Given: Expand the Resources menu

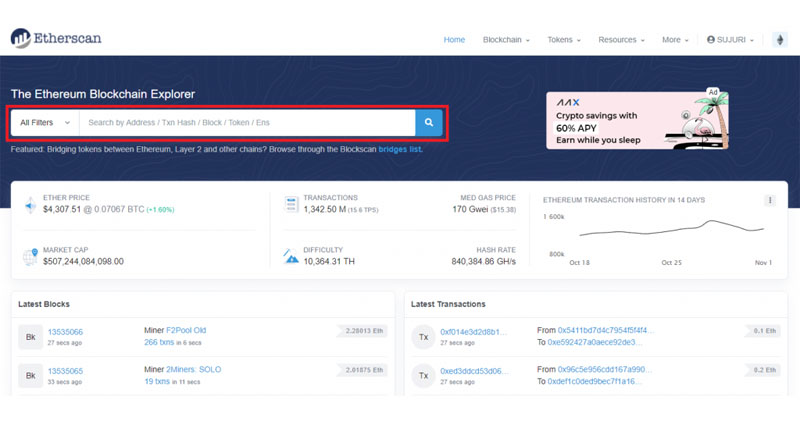Looking at the screenshot, I should coord(621,40).
